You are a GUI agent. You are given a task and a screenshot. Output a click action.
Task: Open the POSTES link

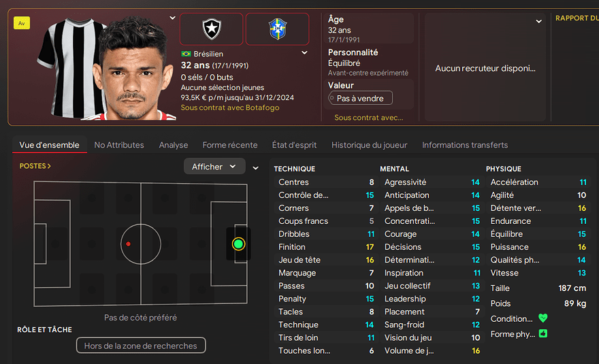[35, 166]
